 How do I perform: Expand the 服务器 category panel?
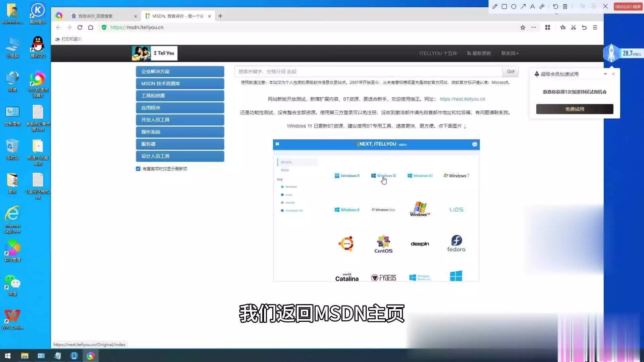(x=180, y=144)
